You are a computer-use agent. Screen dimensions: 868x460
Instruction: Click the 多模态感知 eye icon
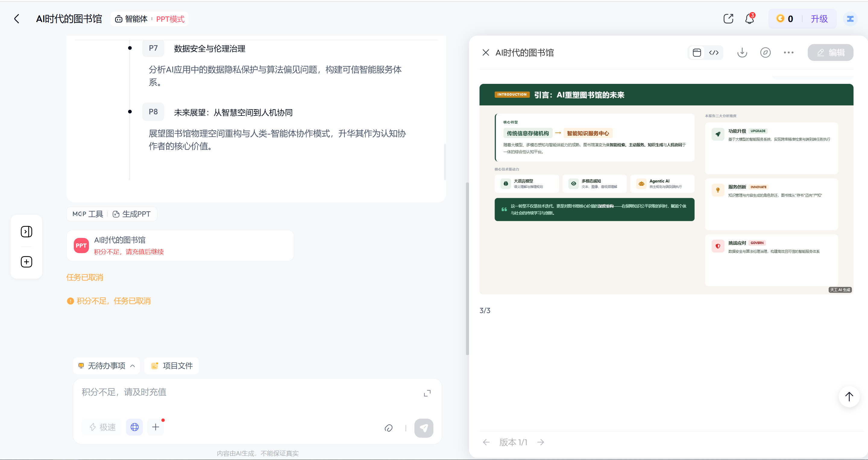574,184
